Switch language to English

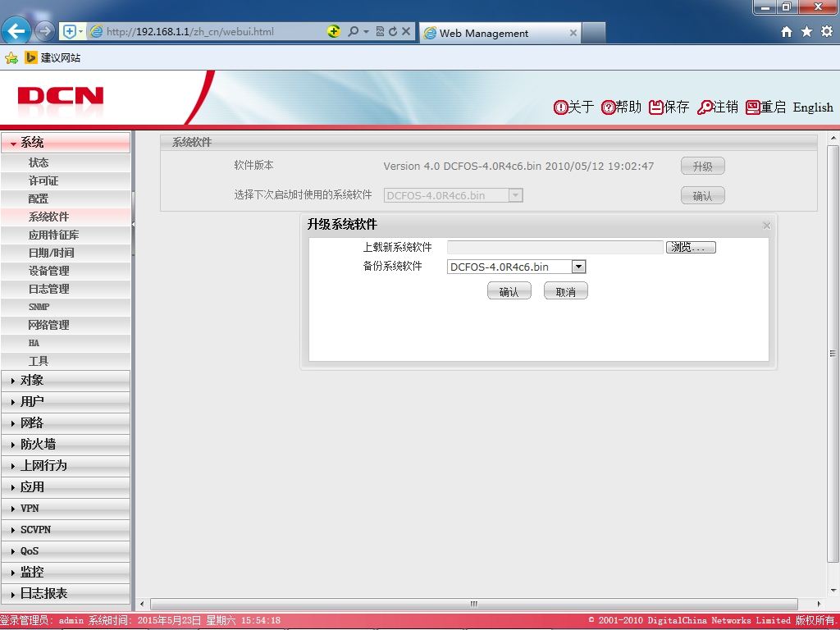pyautogui.click(x=813, y=107)
